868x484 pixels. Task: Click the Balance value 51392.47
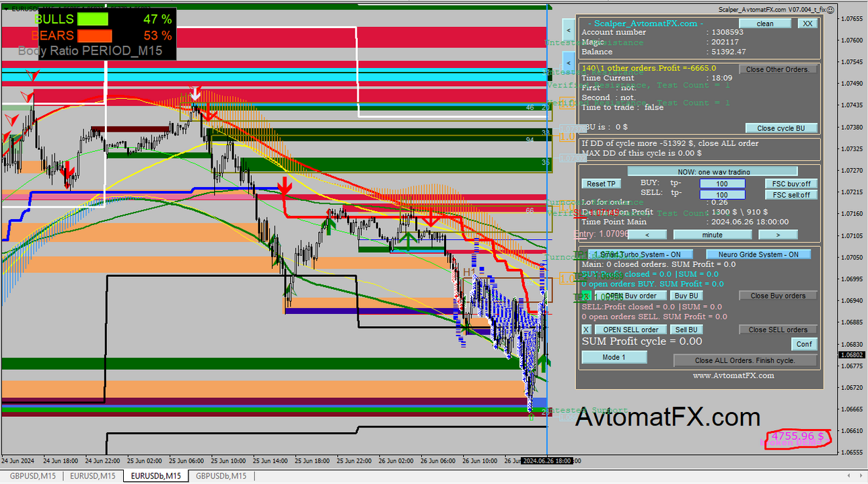[729, 52]
